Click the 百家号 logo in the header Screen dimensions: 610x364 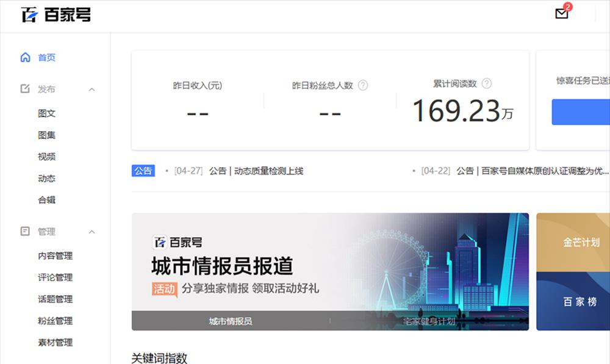[56, 15]
